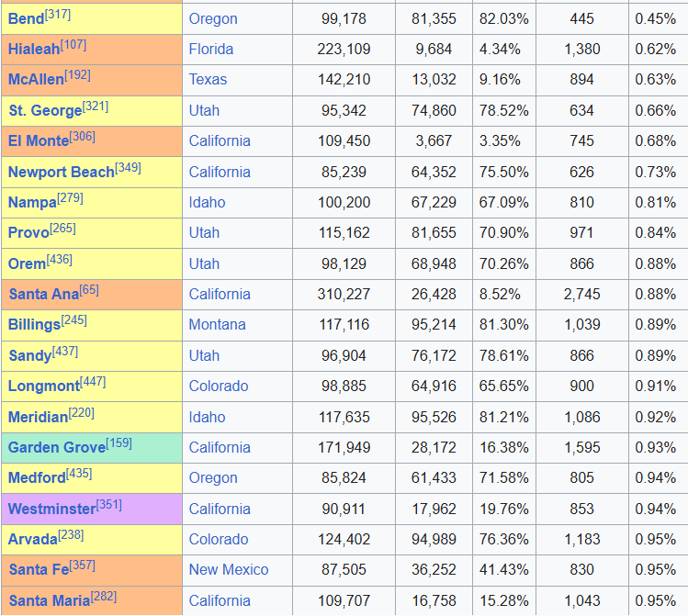Follow the California link in Santa Ana row
Image resolution: width=688 pixels, height=616 pixels.
click(220, 294)
